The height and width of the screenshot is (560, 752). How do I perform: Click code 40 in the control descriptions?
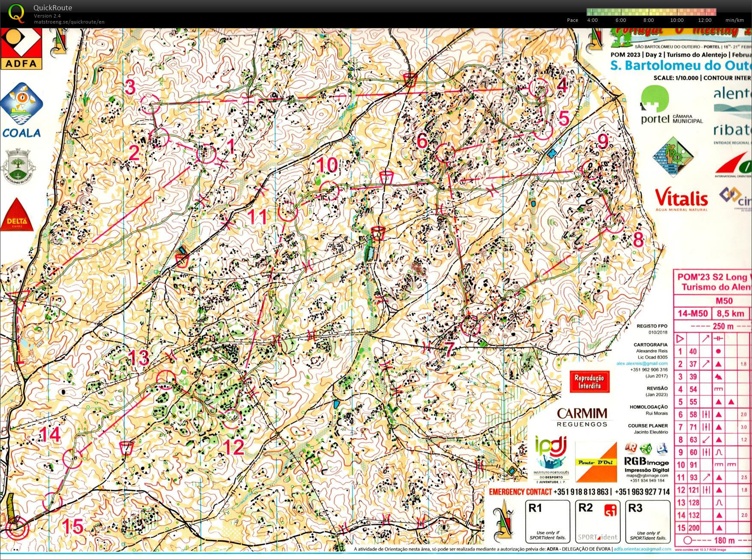(x=693, y=351)
